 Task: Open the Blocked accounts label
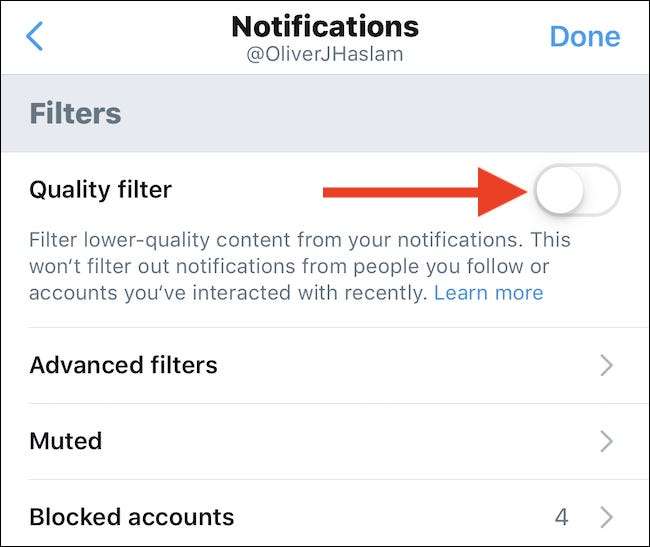(x=132, y=517)
